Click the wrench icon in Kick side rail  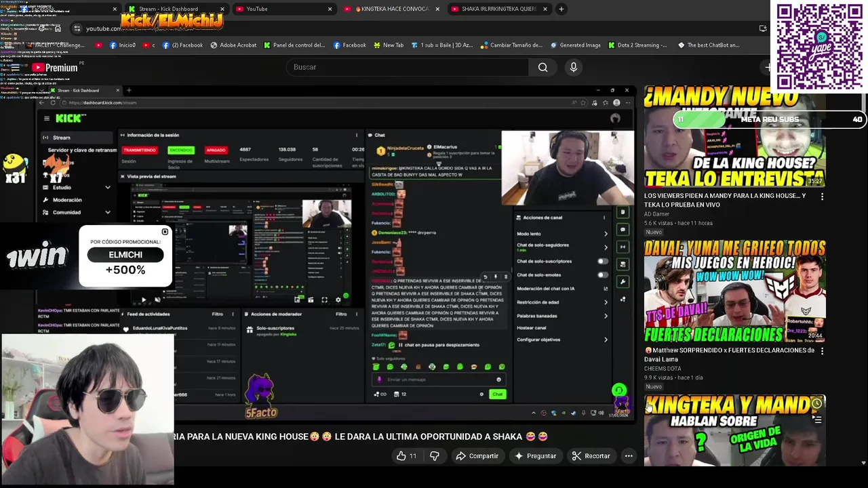point(623,282)
